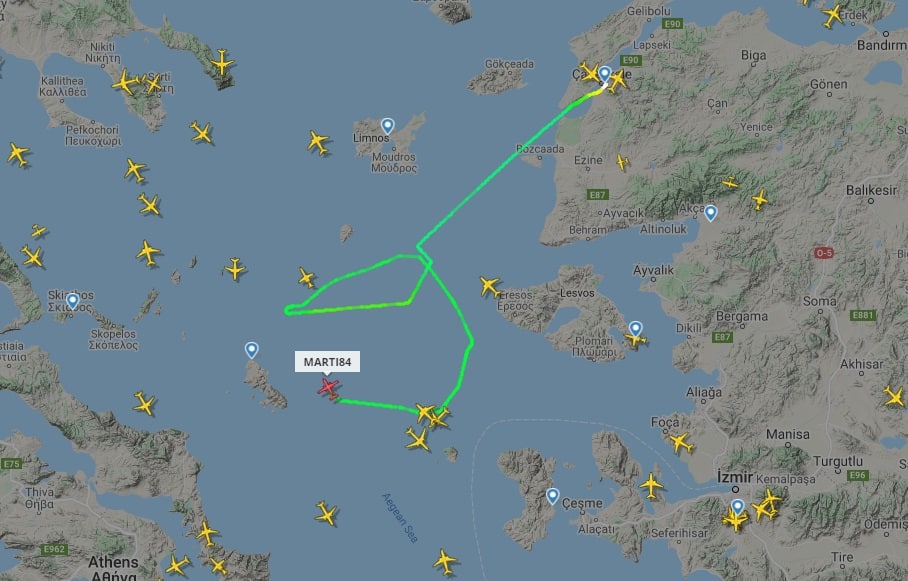Open the airport pin above İzmir
908x581 pixels.
(x=737, y=507)
